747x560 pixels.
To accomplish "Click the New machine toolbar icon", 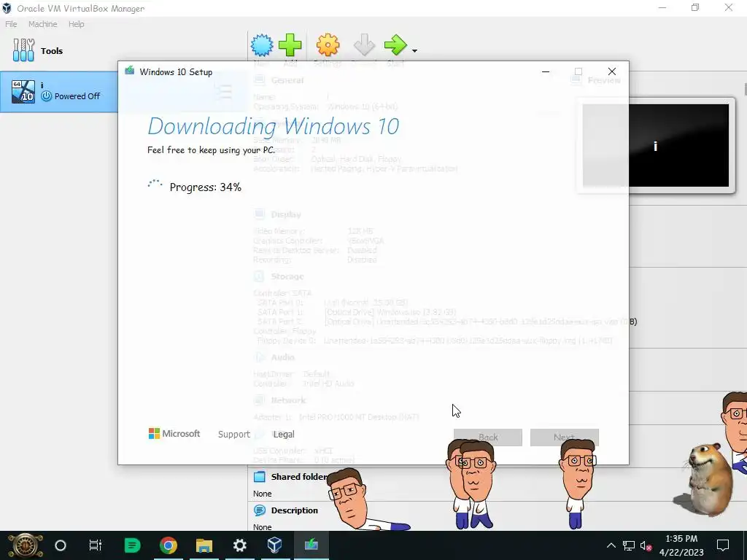I will point(262,45).
